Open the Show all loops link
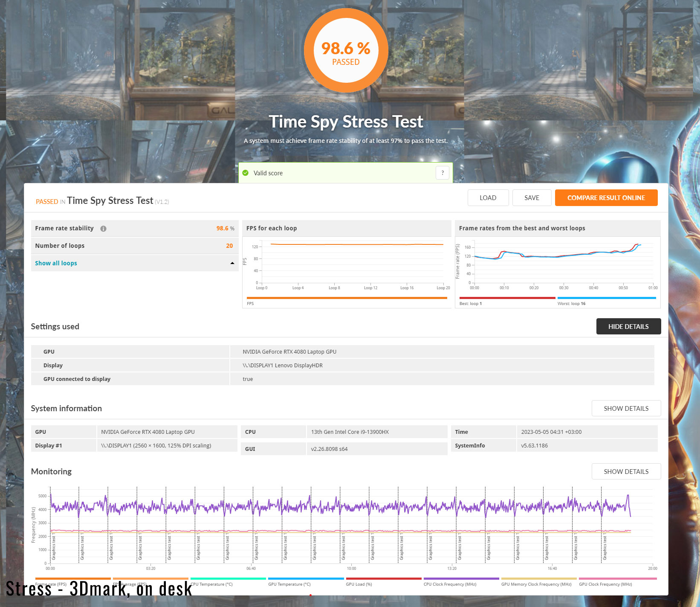The image size is (700, 607). [x=56, y=263]
